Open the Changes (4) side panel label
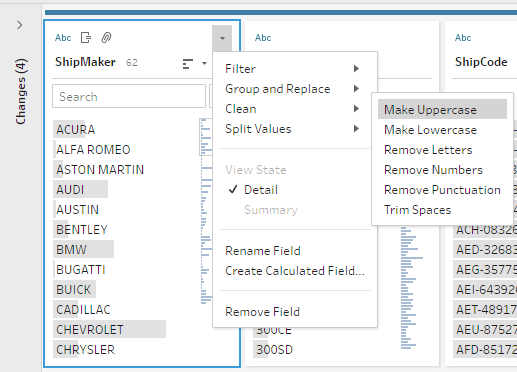Viewport: 517px width, 372px height. click(21, 92)
